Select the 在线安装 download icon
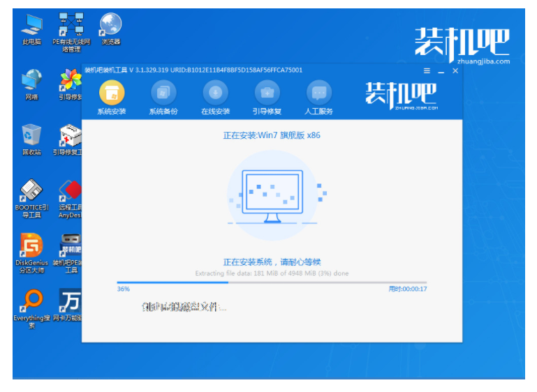 tap(216, 93)
